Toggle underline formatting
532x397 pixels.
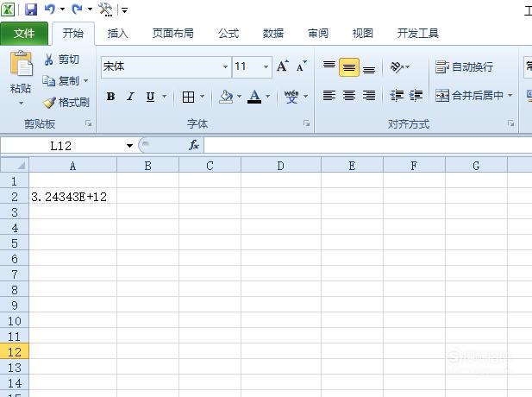[x=150, y=97]
